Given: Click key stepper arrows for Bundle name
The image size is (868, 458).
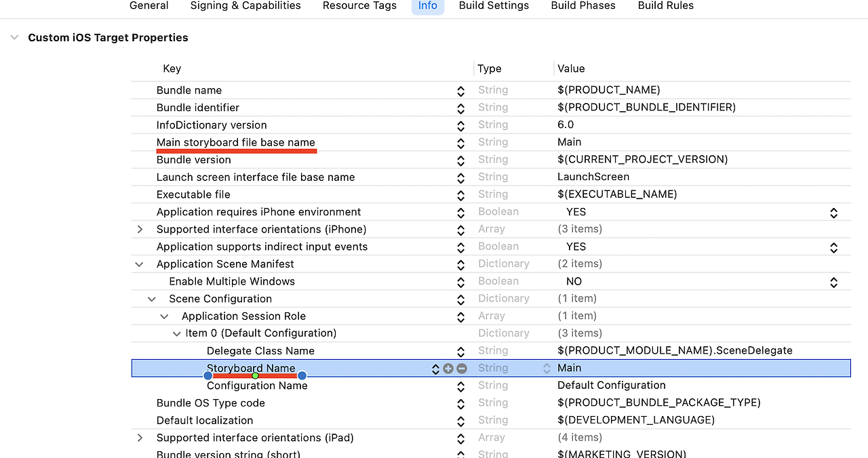Looking at the screenshot, I should pyautogui.click(x=460, y=91).
